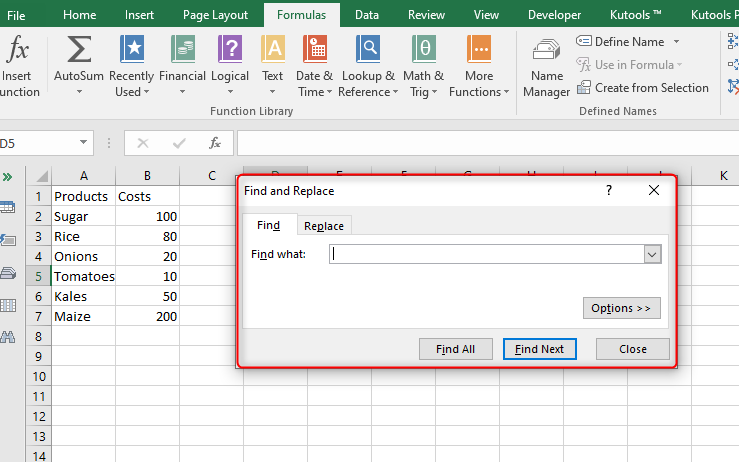Image resolution: width=739 pixels, height=462 pixels.
Task: Close the Find and Replace dialog with X
Action: click(654, 190)
